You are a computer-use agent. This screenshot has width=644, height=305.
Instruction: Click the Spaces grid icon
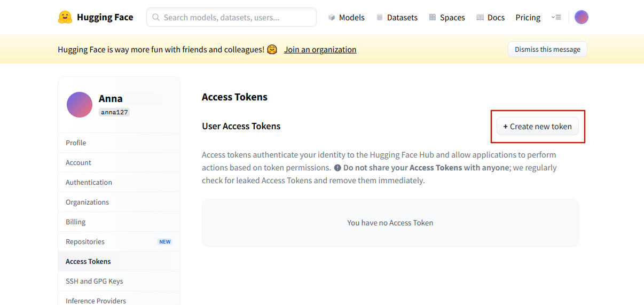click(x=433, y=18)
